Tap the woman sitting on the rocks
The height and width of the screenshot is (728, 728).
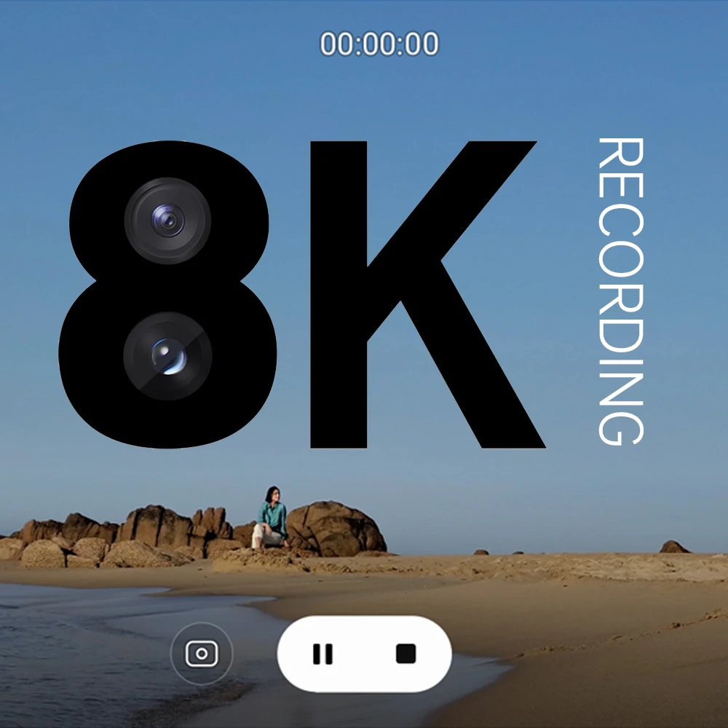coord(271,517)
